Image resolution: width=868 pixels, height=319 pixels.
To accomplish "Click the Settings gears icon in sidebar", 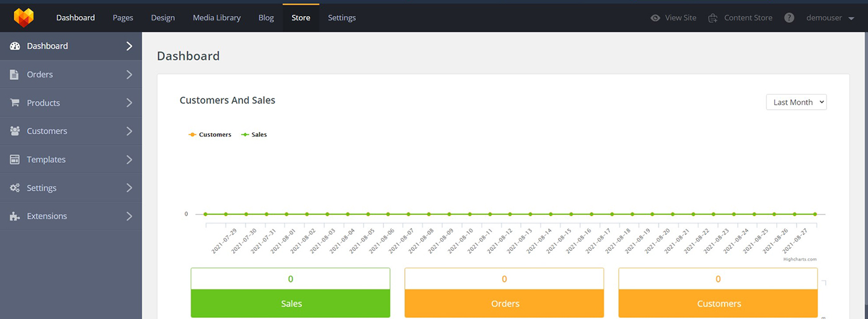I will (15, 188).
